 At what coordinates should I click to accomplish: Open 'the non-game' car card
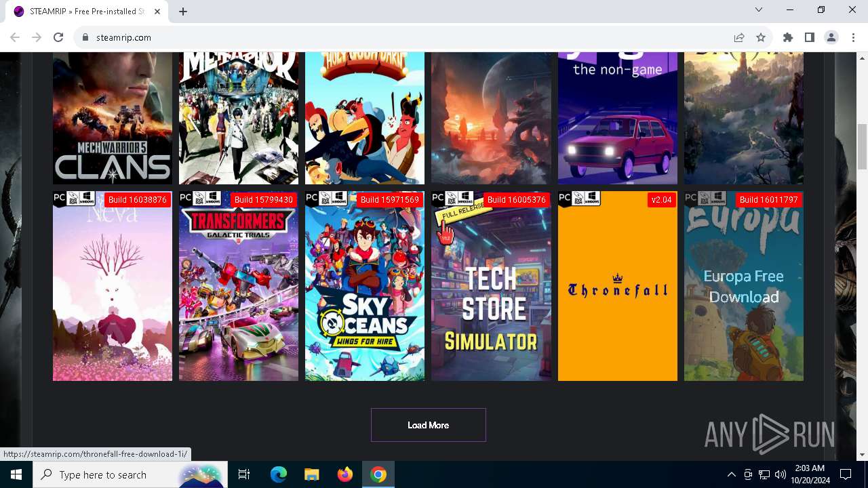[x=618, y=118]
